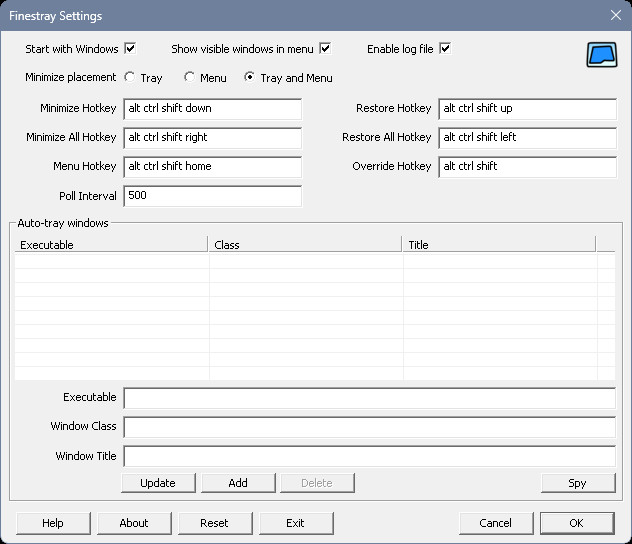Screen dimensions: 632x544
Task: Focus the Window Class text field
Action: point(370,427)
